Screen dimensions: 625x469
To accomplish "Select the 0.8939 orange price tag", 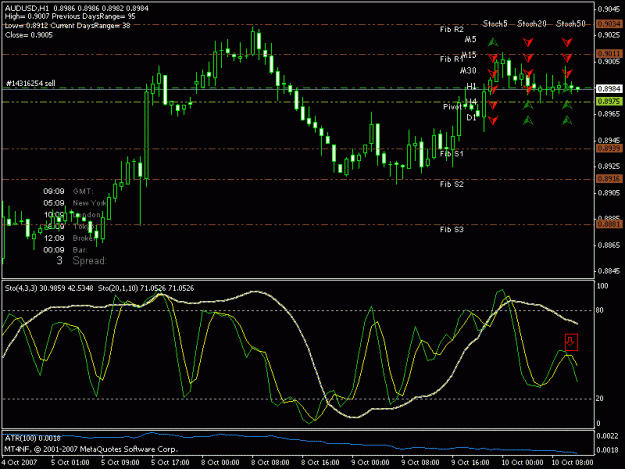I will point(609,148).
